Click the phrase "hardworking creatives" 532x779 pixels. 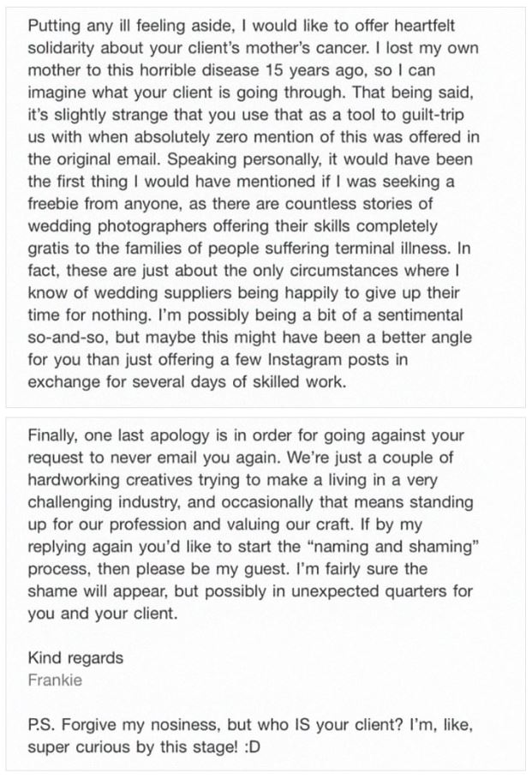point(110,480)
